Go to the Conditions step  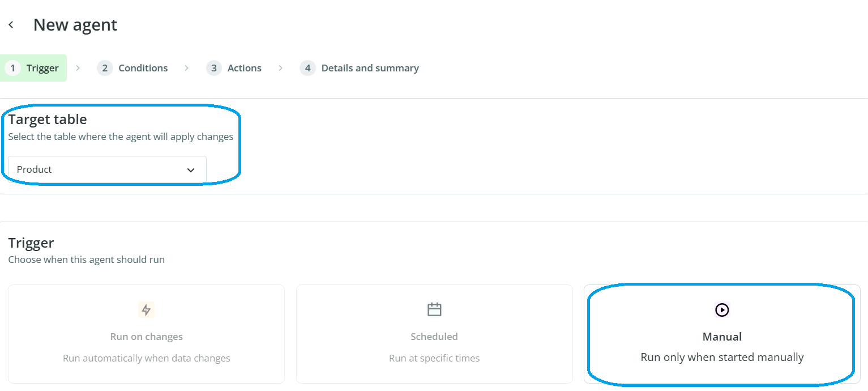coord(143,68)
